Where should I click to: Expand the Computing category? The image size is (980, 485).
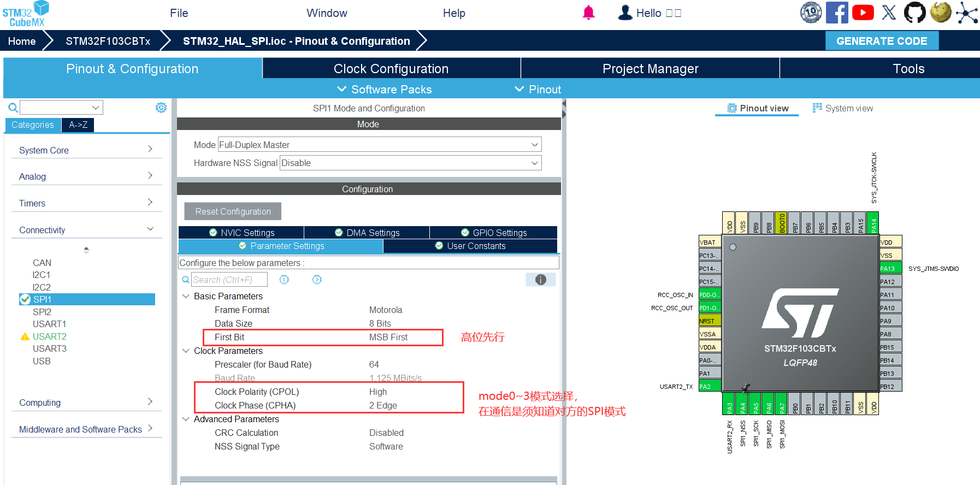pos(86,403)
